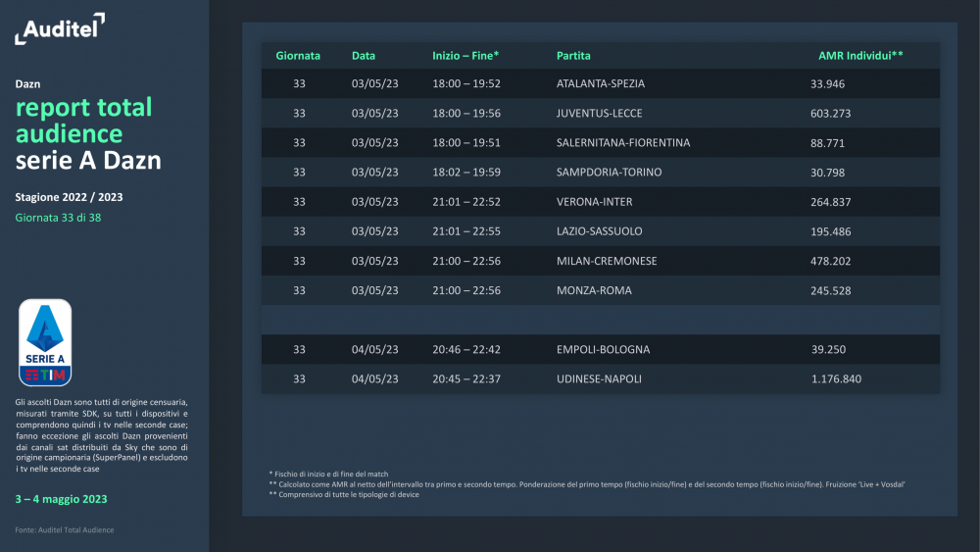This screenshot has width=980, height=552.
Task: Select the Inizio – Fine column header
Action: 465,56
